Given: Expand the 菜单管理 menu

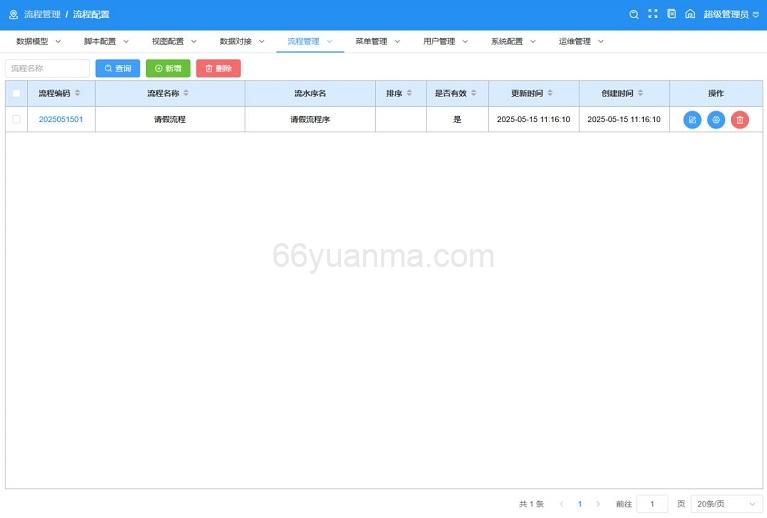Looking at the screenshot, I should [x=378, y=42].
